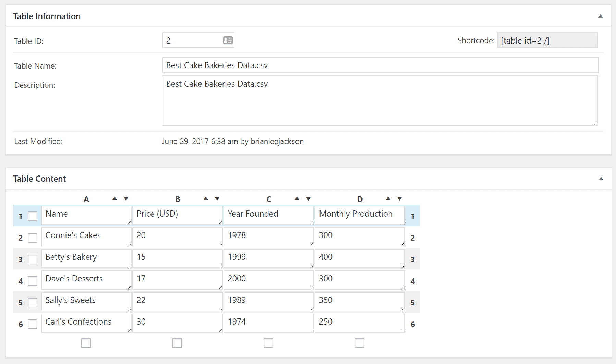Check the column D selection checkbox below table
The image size is (616, 364).
click(360, 343)
